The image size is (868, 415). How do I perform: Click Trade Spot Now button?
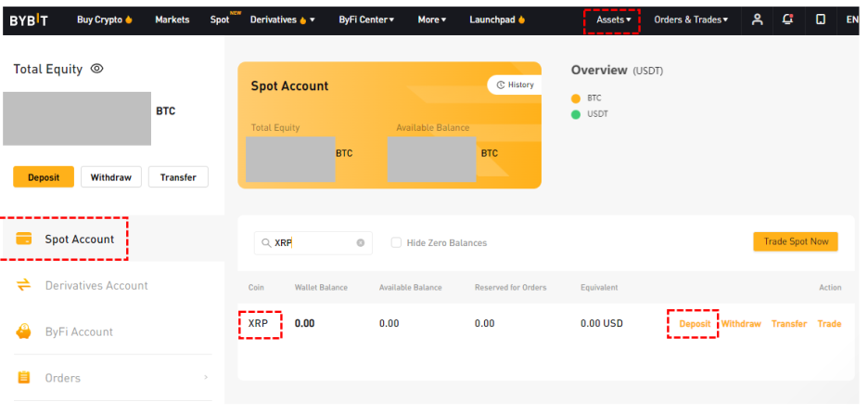pos(796,241)
